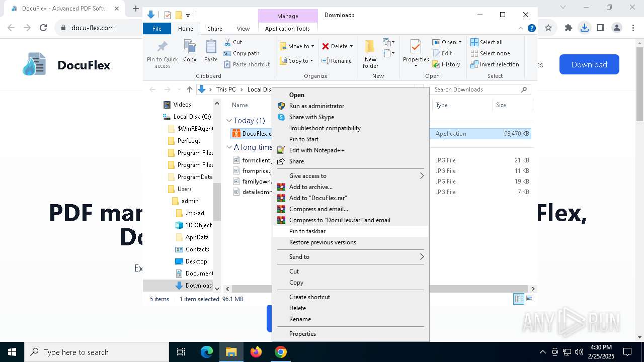Click Chrome extensions puzzle icon
The height and width of the screenshot is (362, 644).
(569, 28)
